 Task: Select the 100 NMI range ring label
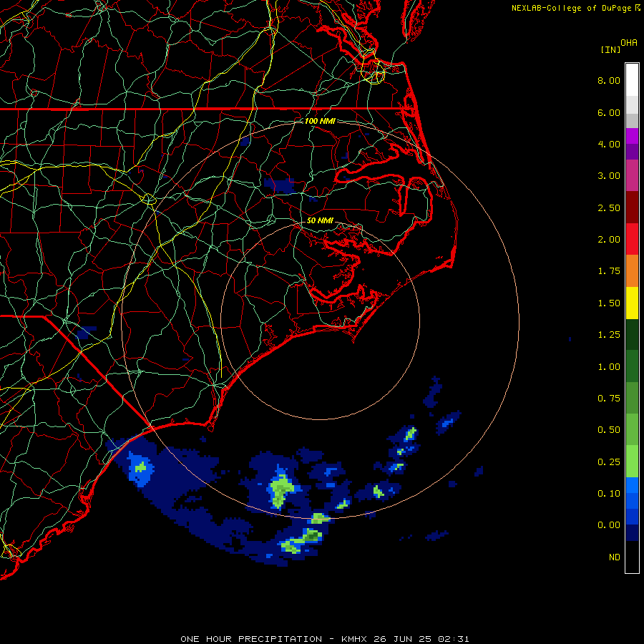point(320,121)
